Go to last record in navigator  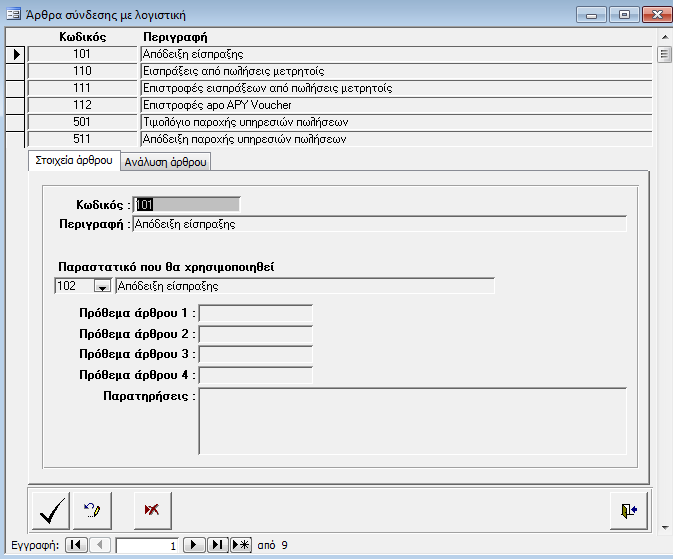pyautogui.click(x=218, y=545)
